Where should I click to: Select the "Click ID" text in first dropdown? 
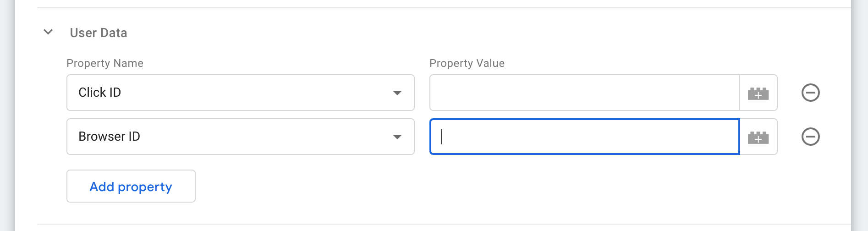point(100,93)
